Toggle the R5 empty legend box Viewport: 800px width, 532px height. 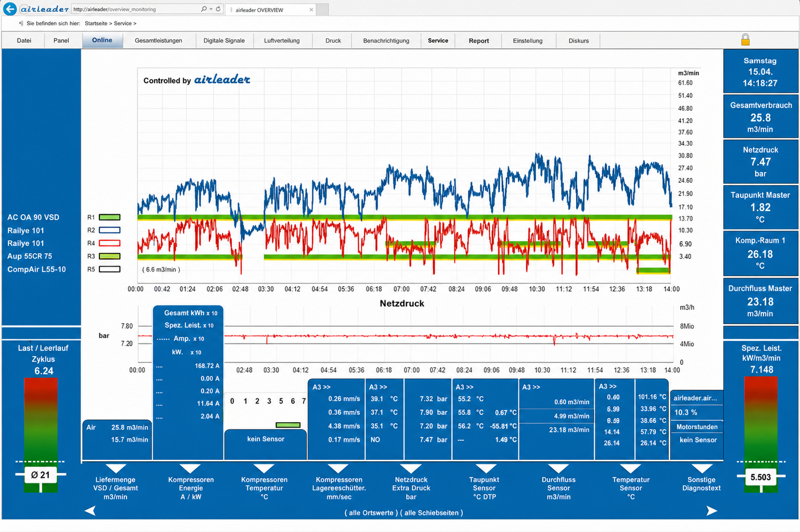click(110, 269)
